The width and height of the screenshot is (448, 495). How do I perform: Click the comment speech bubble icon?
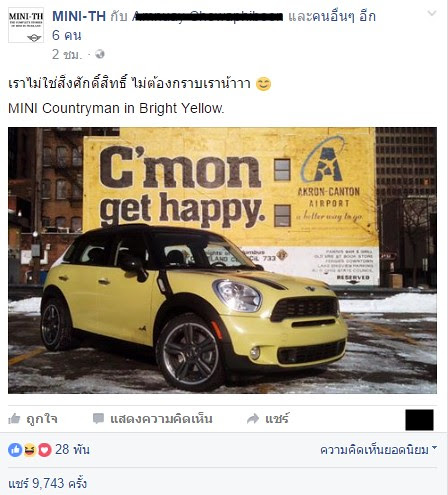coord(98,419)
